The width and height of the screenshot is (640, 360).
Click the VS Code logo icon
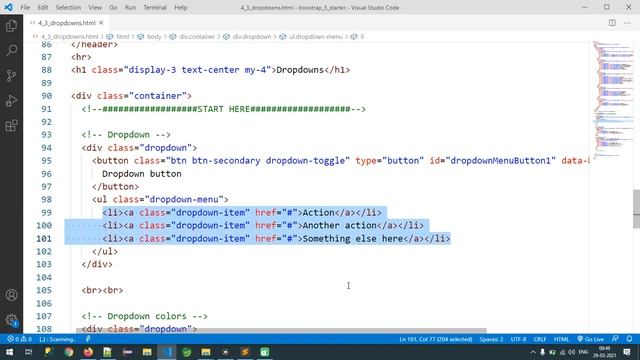coord(8,7)
